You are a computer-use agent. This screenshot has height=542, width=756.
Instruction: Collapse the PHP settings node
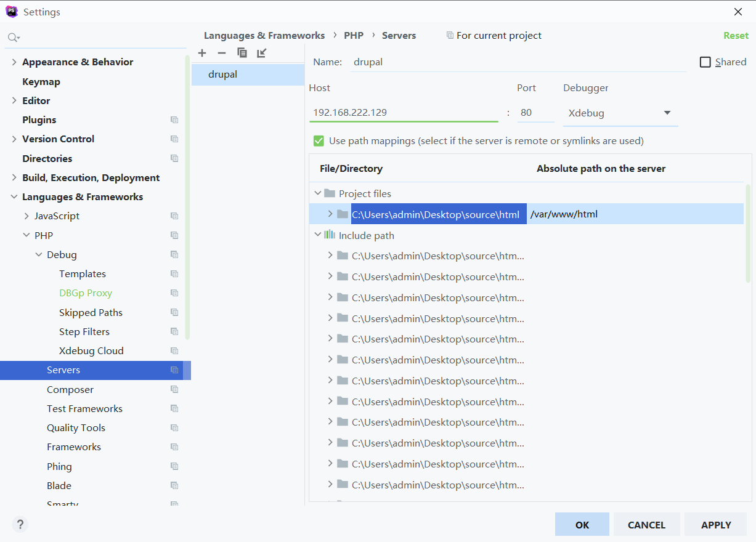coord(26,235)
